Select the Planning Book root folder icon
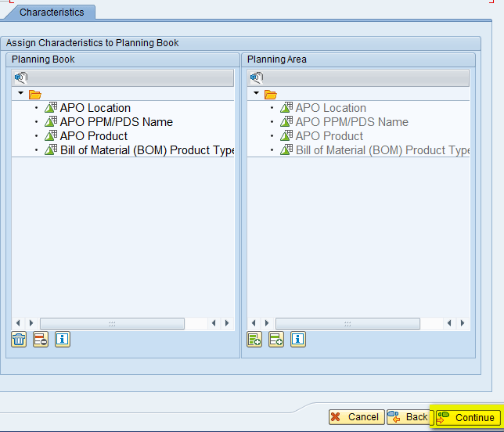504x432 pixels. (35, 95)
